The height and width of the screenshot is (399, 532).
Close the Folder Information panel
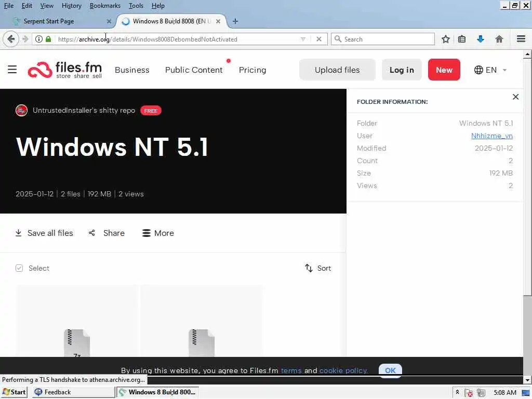tap(515, 97)
